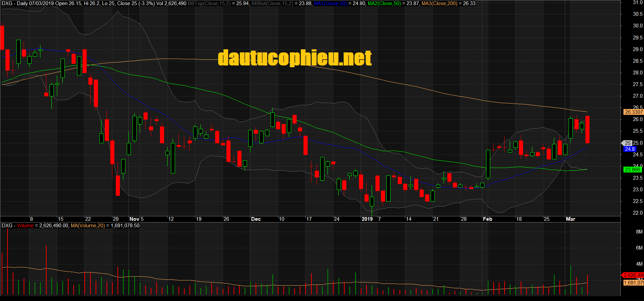Click the 12 date label on the time axis

171,219
